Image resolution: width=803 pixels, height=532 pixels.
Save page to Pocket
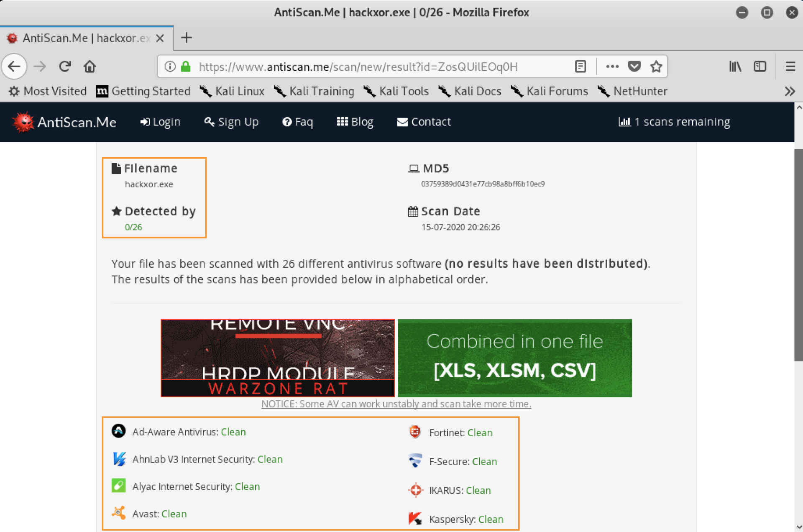(x=634, y=66)
